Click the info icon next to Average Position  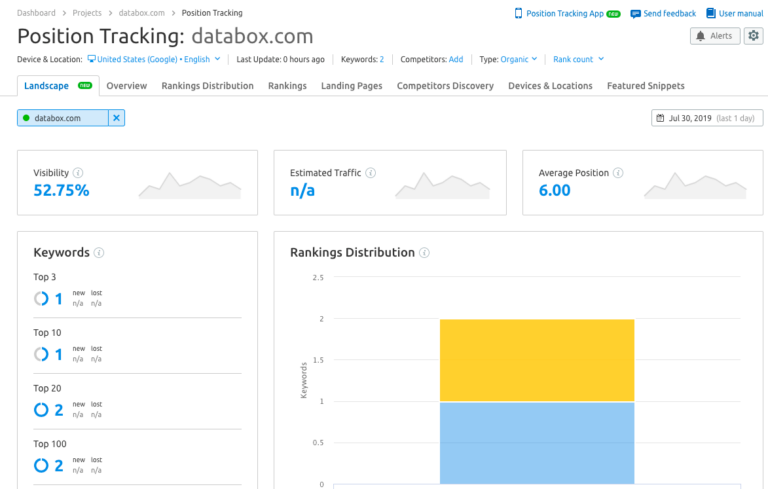click(x=618, y=172)
